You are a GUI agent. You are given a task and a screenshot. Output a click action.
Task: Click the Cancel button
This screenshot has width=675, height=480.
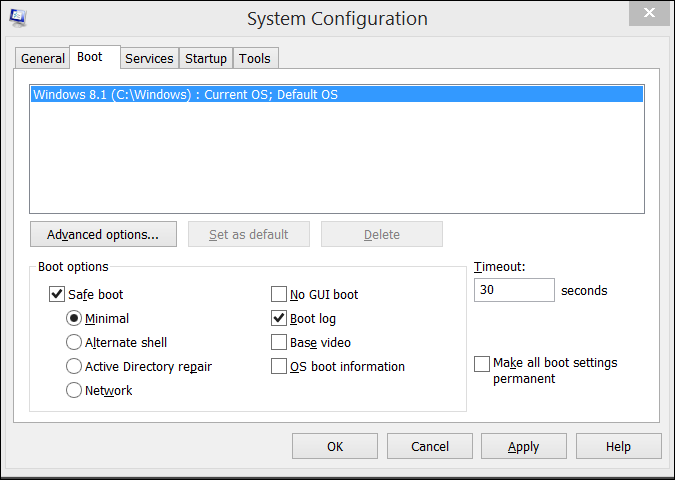point(430,446)
